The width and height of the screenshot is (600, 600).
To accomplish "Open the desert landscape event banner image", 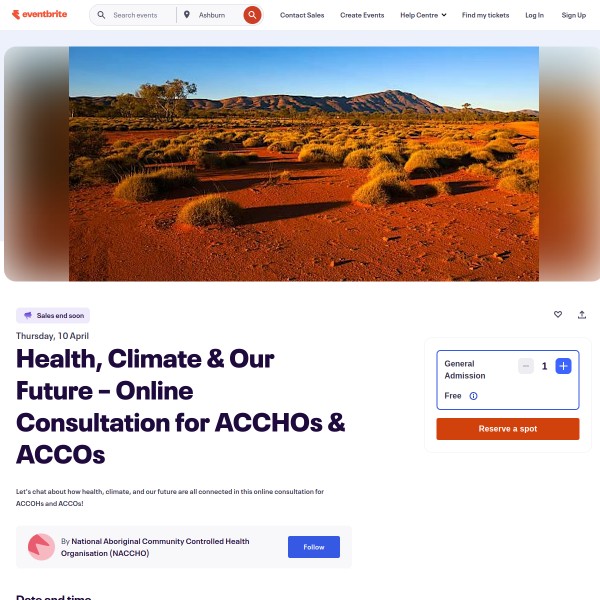I will (304, 164).
